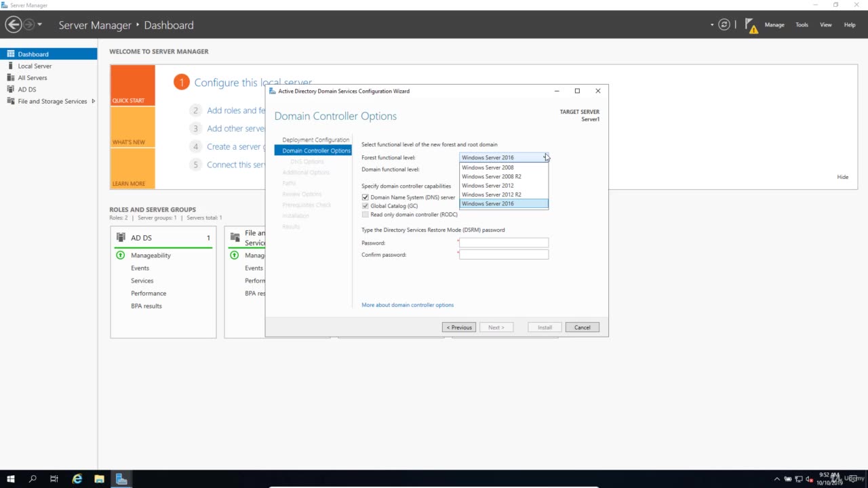
Task: Select Local Server in the left pane
Action: 48,66
